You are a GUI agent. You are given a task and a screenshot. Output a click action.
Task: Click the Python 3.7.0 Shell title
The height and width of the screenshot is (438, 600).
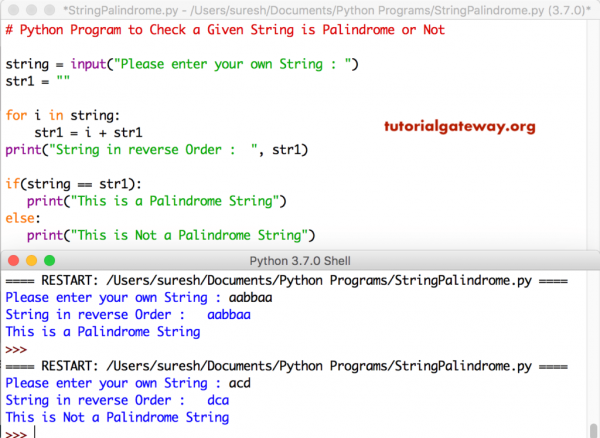click(x=300, y=261)
